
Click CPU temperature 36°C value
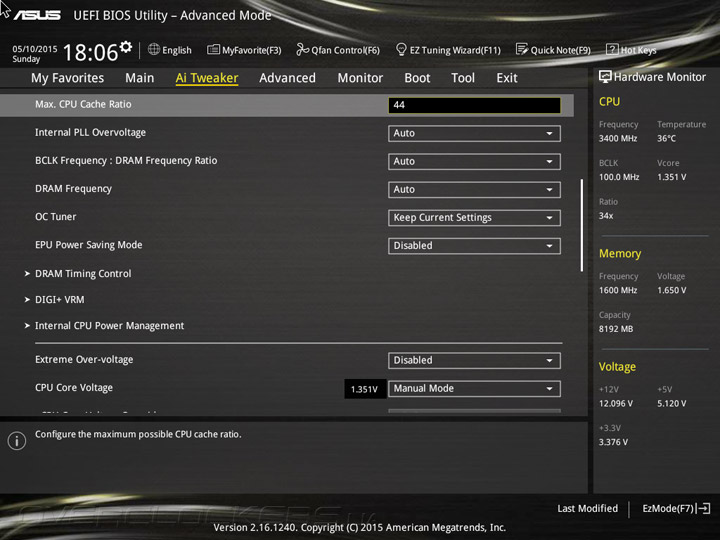pos(666,138)
